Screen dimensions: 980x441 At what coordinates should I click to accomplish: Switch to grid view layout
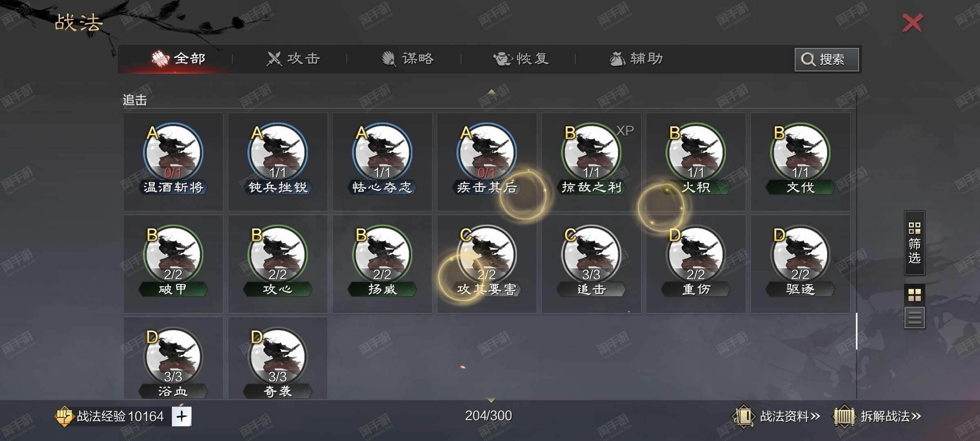point(914,294)
